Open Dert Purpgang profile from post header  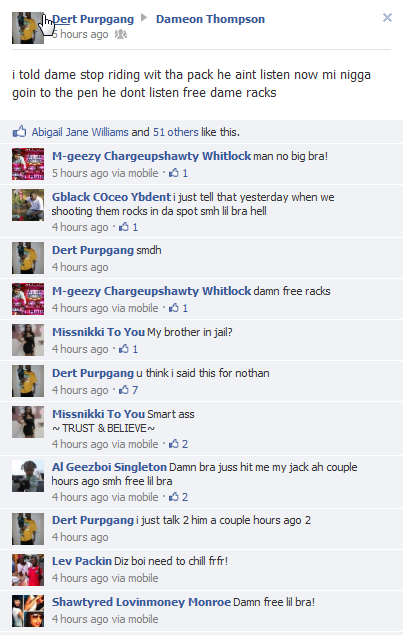93,19
